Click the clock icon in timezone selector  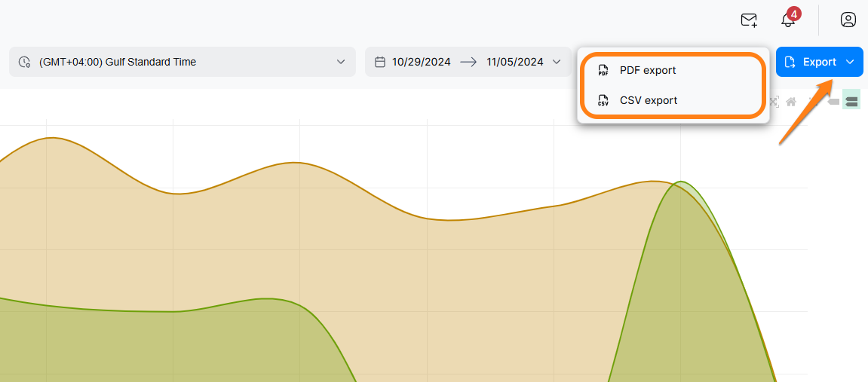[x=24, y=62]
